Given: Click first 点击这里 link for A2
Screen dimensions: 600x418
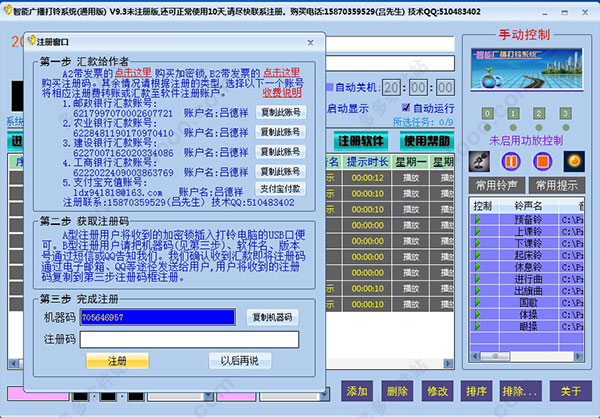Looking at the screenshot, I should pos(133,72).
